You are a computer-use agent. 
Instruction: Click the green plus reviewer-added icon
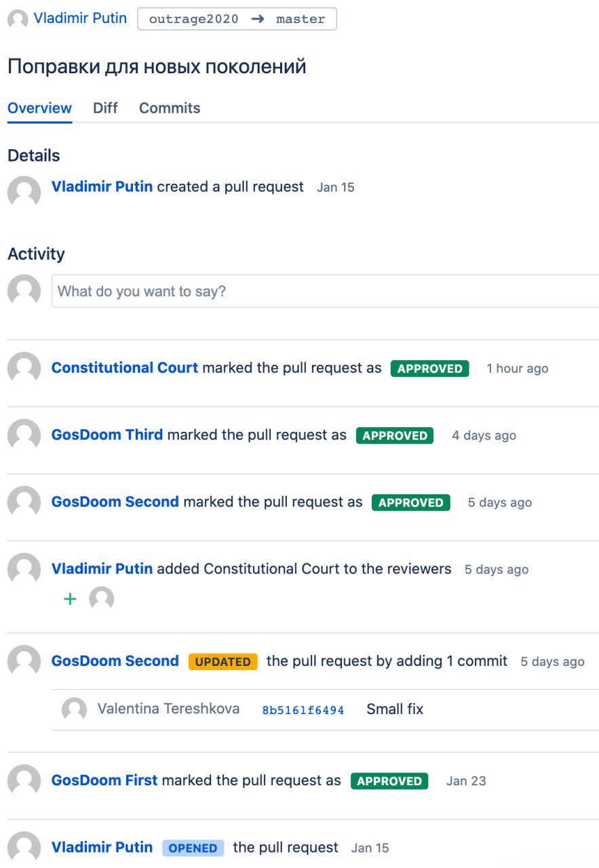[x=70, y=599]
